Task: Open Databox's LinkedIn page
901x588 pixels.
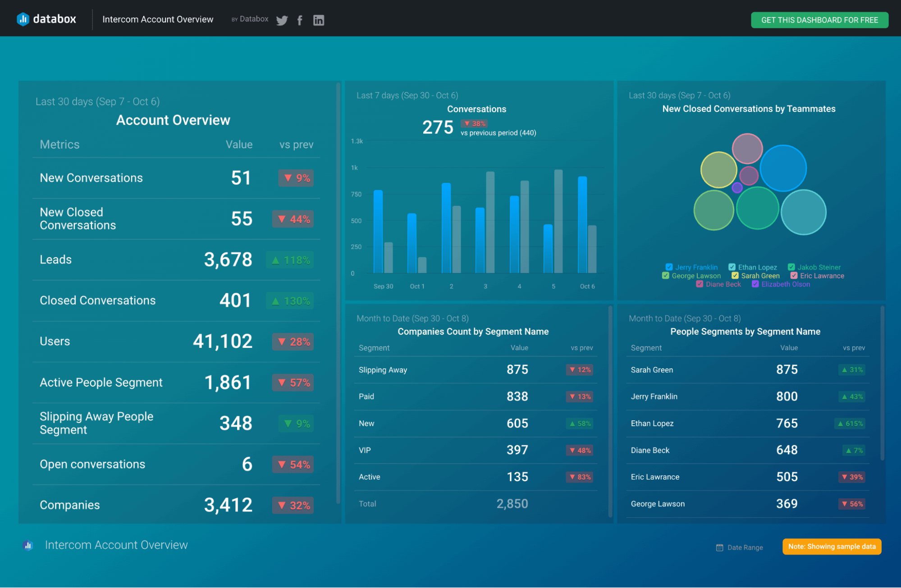Action: pyautogui.click(x=319, y=20)
